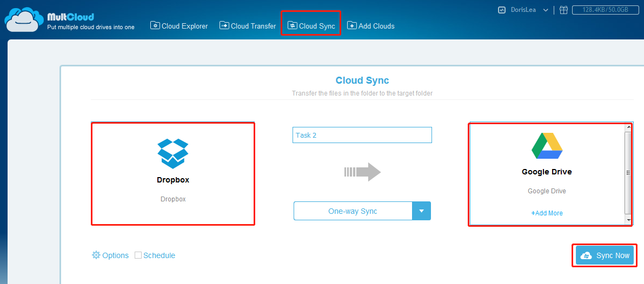Click the MultCloud tagline text
This screenshot has width=644, height=284.
[x=91, y=27]
